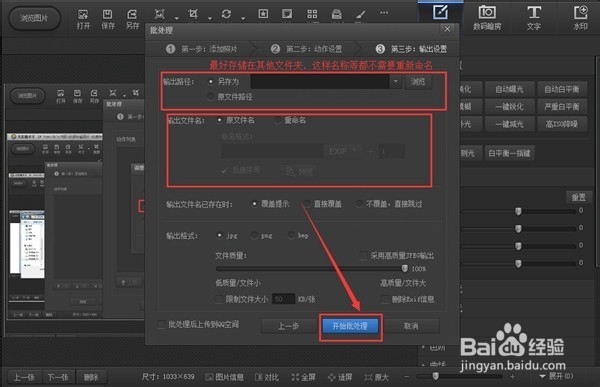Viewport: 600px width, 387px height.
Task: Click the output path input field
Action: (320, 82)
